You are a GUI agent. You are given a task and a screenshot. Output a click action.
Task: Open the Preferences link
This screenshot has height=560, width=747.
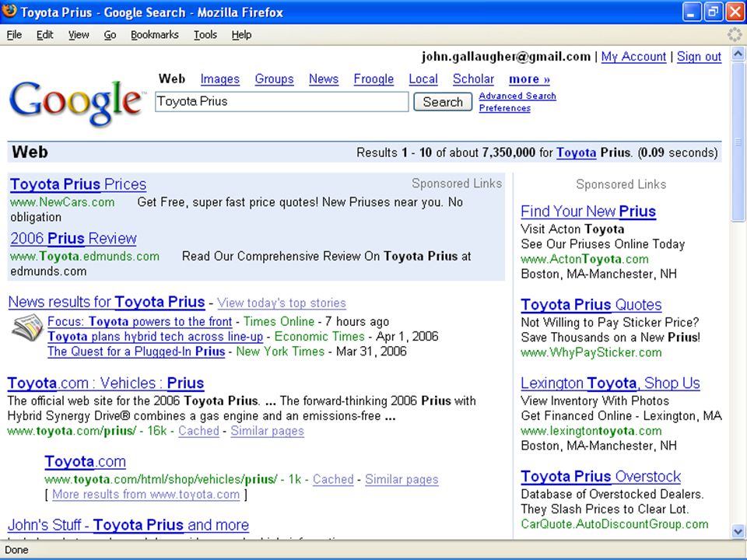(x=504, y=108)
